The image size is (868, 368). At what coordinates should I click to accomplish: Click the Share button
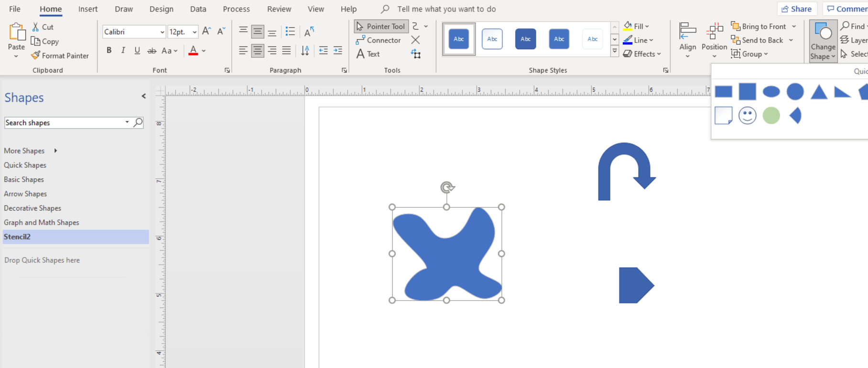796,9
